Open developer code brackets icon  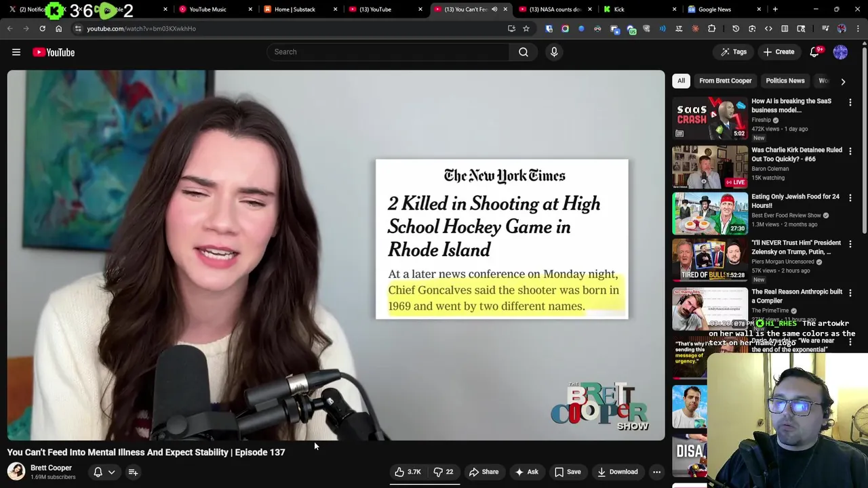768,28
